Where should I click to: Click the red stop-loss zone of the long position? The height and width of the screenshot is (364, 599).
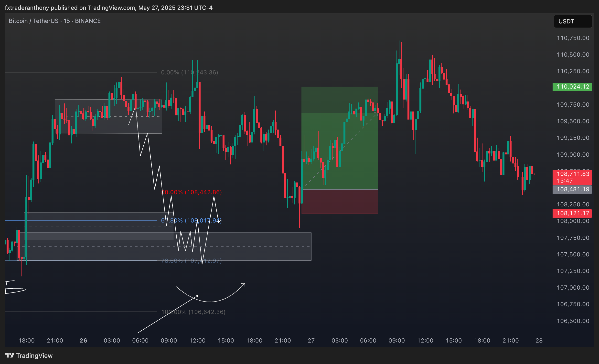coord(340,202)
